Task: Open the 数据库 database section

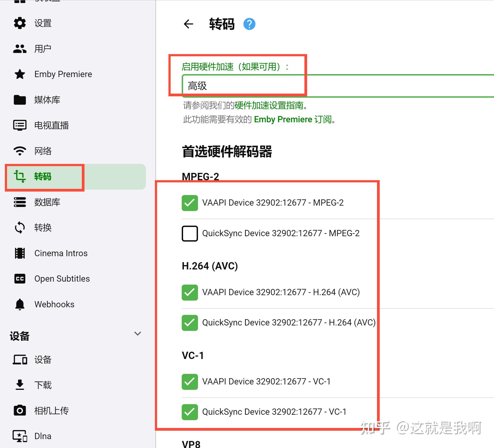Action: [19, 202]
